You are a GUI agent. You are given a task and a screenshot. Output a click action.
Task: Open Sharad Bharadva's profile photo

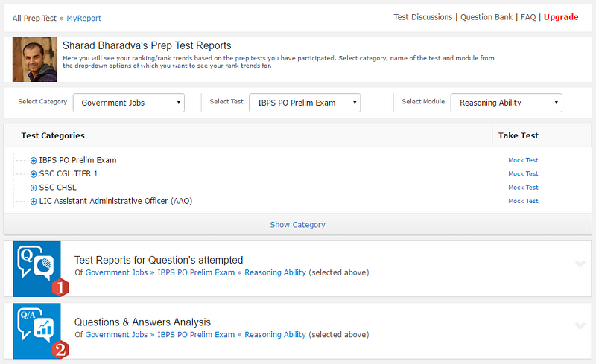point(34,60)
